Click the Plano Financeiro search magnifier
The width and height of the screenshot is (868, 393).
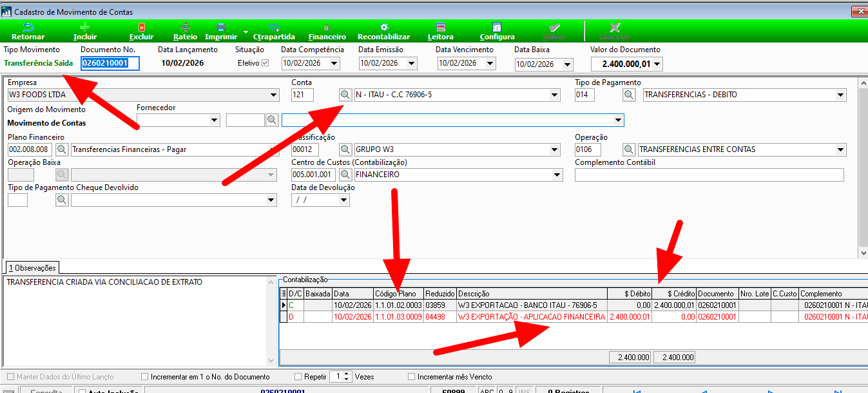(62, 149)
